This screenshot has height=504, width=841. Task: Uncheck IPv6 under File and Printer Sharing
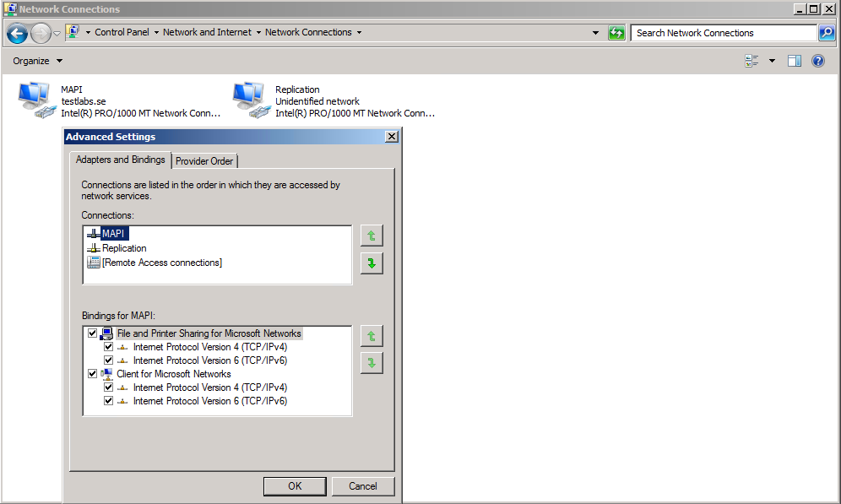tap(108, 360)
